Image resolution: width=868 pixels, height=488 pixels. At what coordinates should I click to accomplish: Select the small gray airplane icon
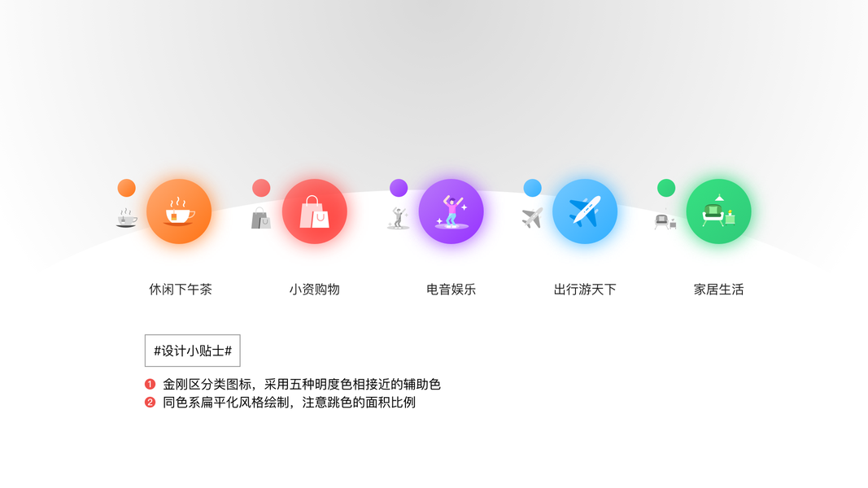(532, 218)
